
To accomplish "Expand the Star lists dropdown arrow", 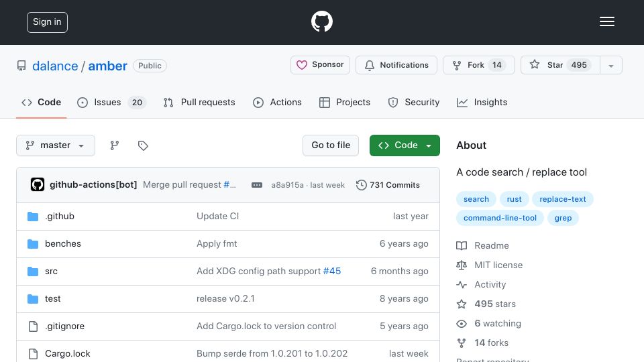I will [x=611, y=65].
